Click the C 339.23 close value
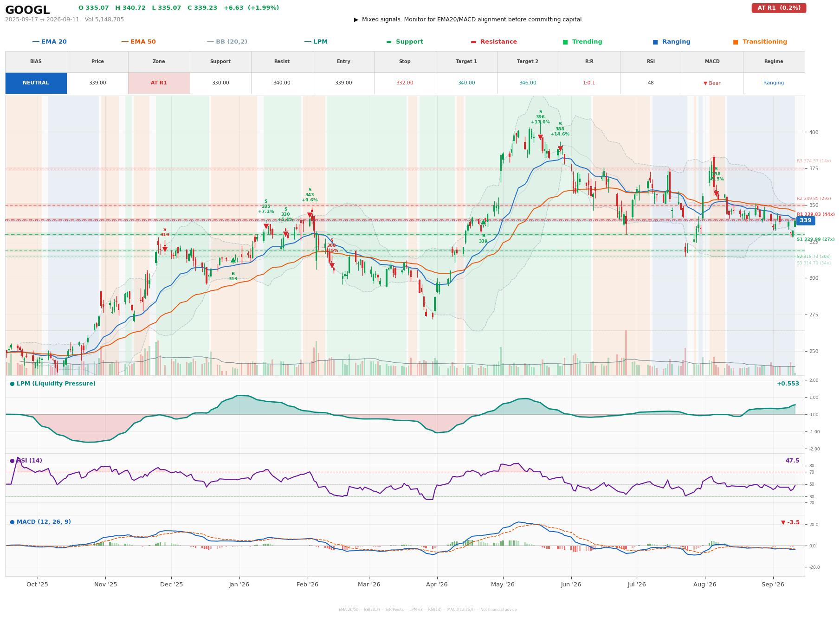The height and width of the screenshot is (617, 840). pos(202,8)
